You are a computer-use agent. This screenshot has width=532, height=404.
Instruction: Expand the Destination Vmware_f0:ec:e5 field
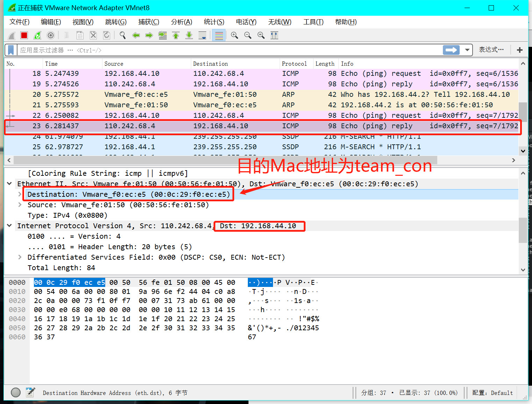click(x=19, y=194)
